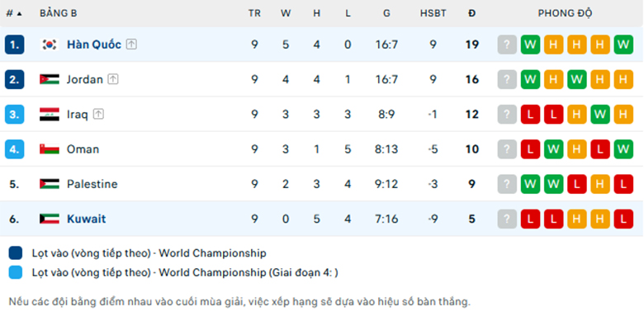The height and width of the screenshot is (311, 644).
Task: Click promotion arrow icon beside Iraq
Action: 98,114
